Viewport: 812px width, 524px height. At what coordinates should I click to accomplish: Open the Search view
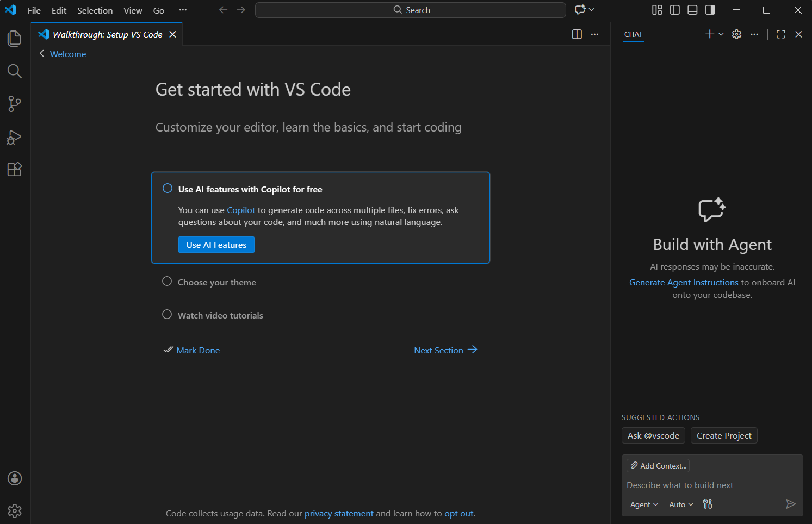click(14, 71)
